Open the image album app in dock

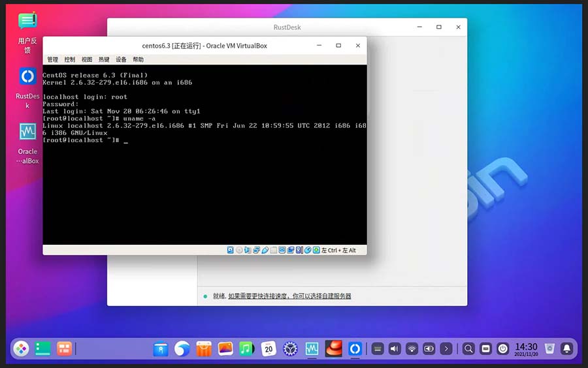point(225,349)
